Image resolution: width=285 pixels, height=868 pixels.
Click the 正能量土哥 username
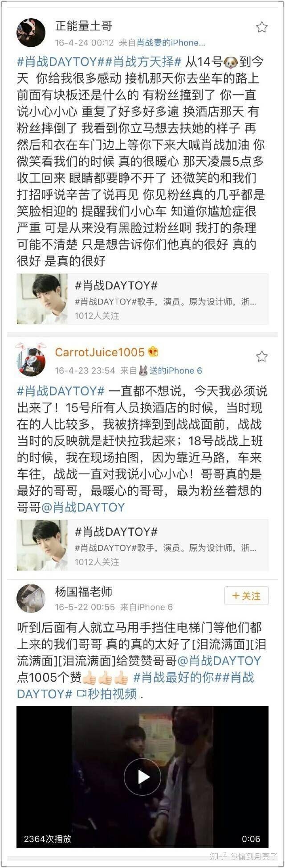tap(84, 26)
